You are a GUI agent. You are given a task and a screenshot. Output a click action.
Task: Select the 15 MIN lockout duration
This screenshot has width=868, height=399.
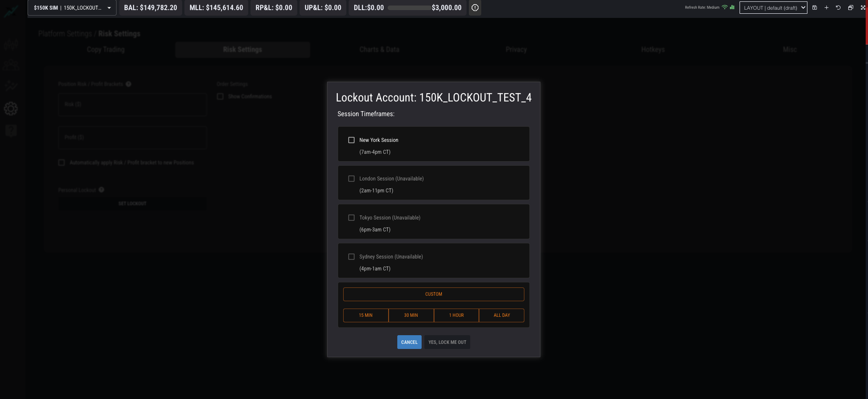click(366, 315)
